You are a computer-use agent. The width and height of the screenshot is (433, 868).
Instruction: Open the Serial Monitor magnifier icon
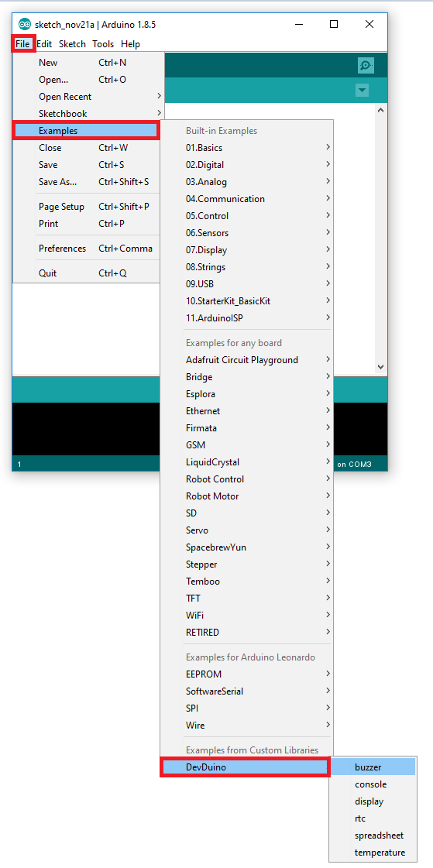point(366,65)
